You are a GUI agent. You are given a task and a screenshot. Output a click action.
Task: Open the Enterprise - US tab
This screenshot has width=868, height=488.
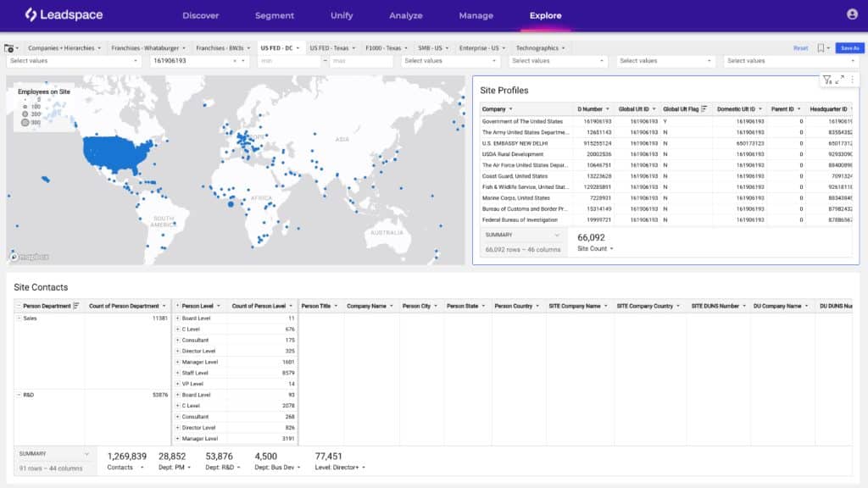click(479, 48)
